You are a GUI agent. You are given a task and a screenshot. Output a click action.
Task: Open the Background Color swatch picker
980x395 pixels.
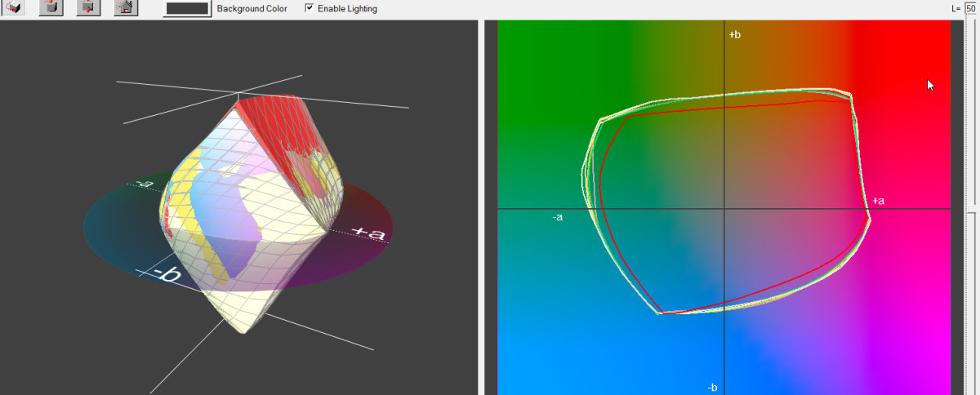pos(187,8)
